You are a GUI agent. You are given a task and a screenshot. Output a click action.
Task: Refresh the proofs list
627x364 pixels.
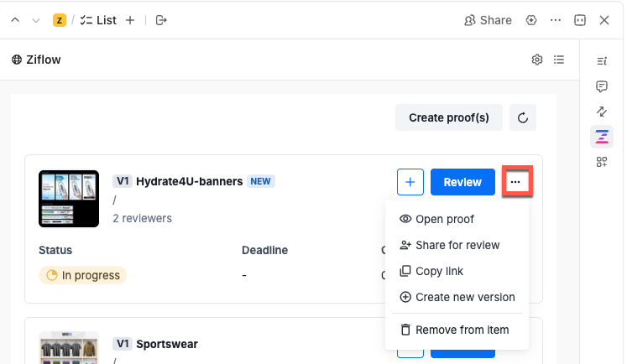pyautogui.click(x=523, y=117)
